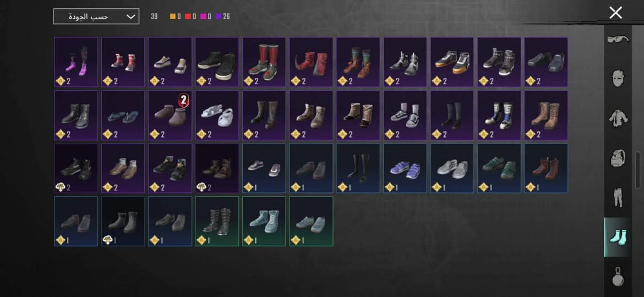Open the backpack category icon
Screen dimensions: 644x297
coord(618,157)
